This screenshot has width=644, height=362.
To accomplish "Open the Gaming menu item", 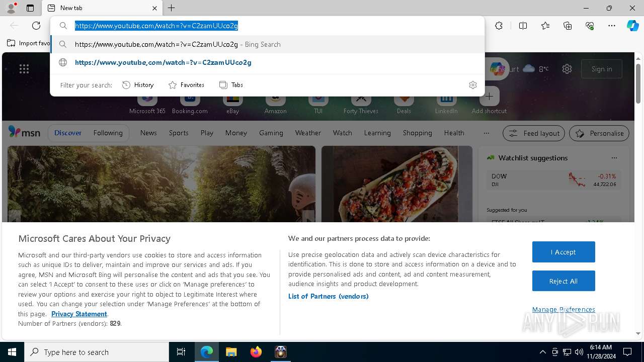I will [x=271, y=133].
